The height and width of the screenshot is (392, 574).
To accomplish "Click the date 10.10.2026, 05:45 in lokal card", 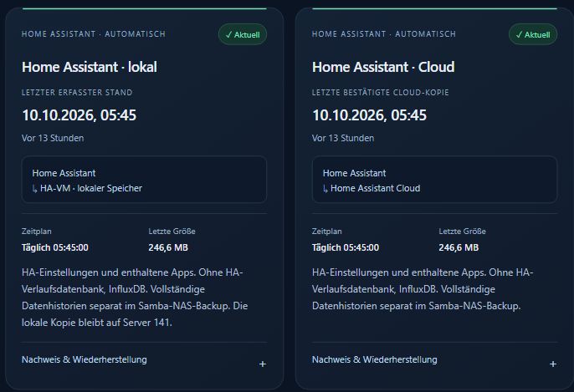I will pyautogui.click(x=79, y=115).
